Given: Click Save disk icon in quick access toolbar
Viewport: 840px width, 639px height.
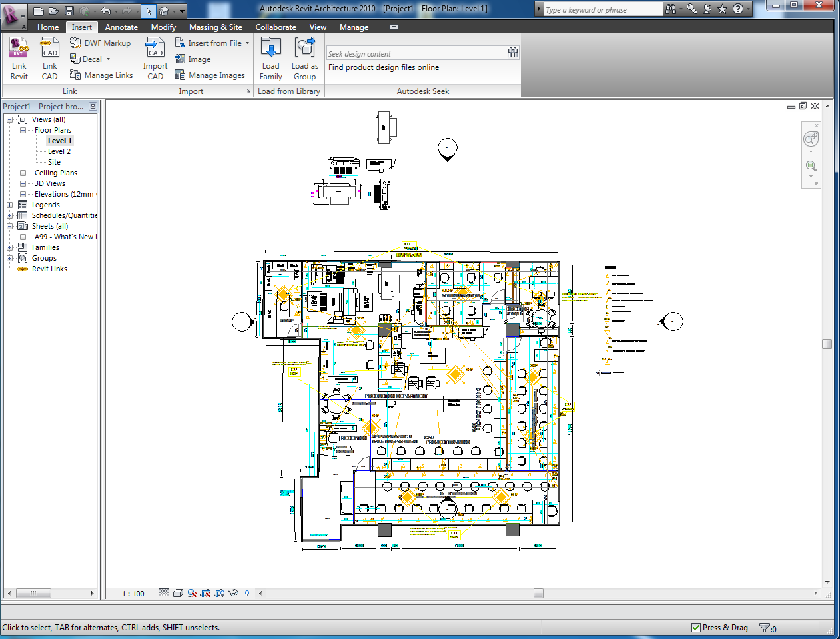Looking at the screenshot, I should (x=69, y=11).
